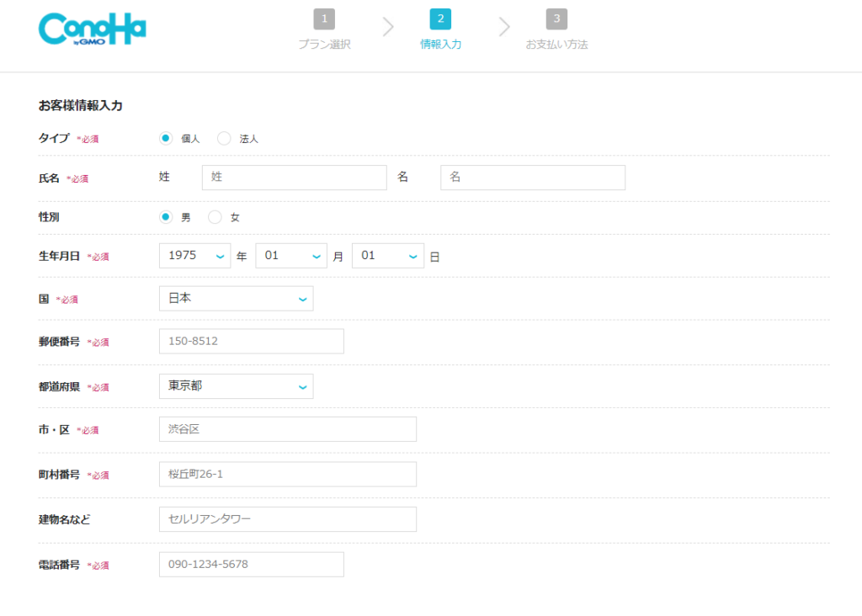Click the step 1 プラン選択 indicator
Viewport: 862px width, 616px height.
coord(324,30)
